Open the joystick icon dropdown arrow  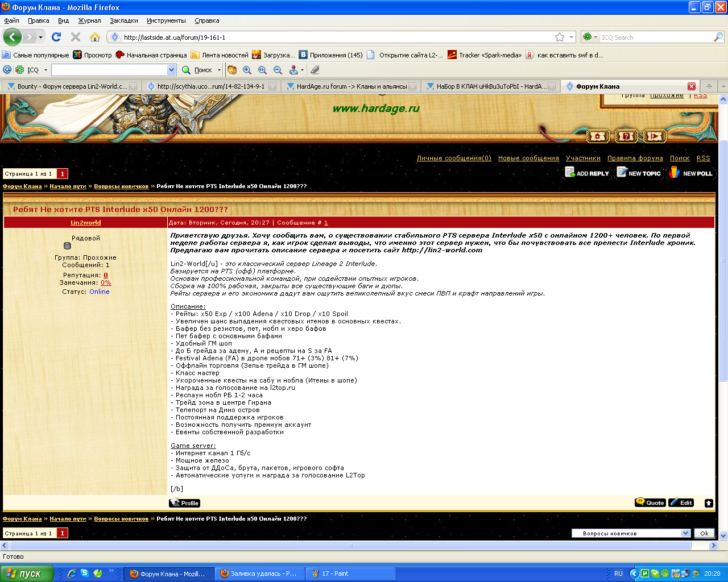coord(302,70)
